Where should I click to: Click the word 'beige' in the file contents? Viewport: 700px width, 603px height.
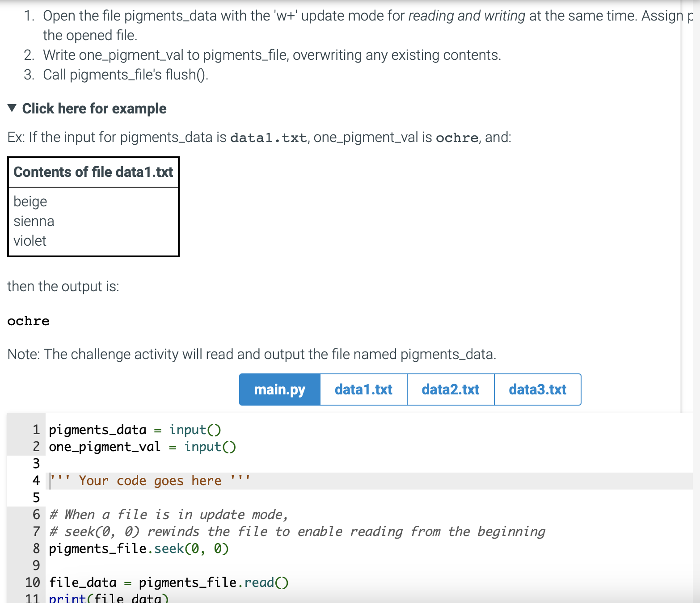[30, 201]
